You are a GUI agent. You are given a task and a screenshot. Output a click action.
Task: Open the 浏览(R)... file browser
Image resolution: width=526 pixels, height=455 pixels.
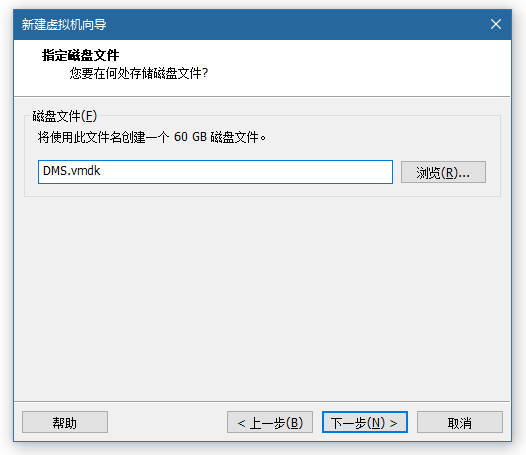point(443,172)
